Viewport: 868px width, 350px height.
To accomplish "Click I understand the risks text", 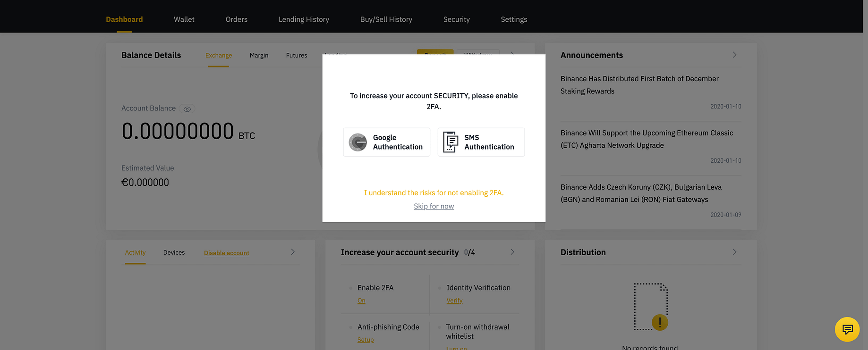I will 434,193.
